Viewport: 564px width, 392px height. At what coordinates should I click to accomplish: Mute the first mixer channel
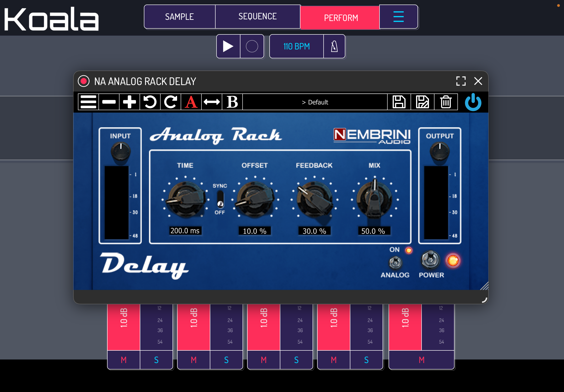coord(124,360)
